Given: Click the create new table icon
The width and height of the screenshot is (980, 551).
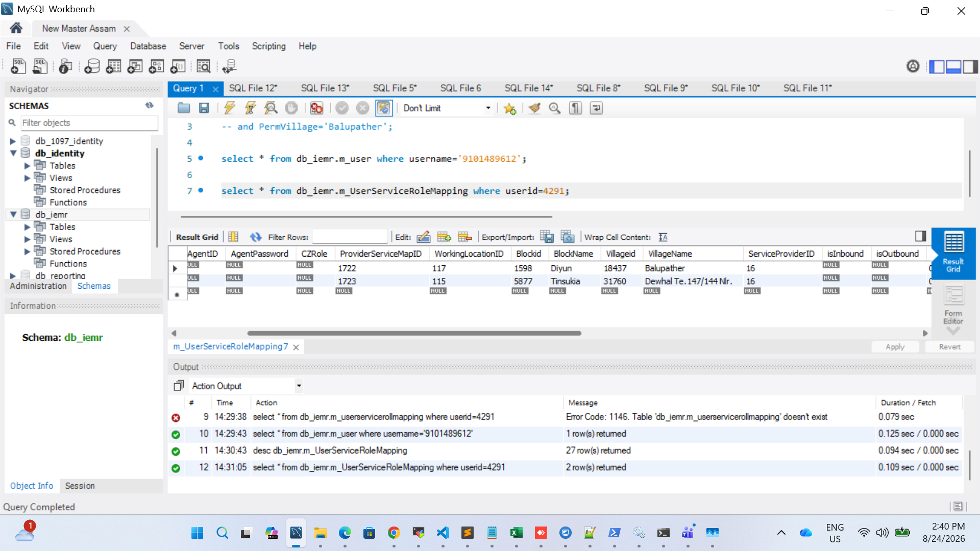Looking at the screenshot, I should click(113, 66).
